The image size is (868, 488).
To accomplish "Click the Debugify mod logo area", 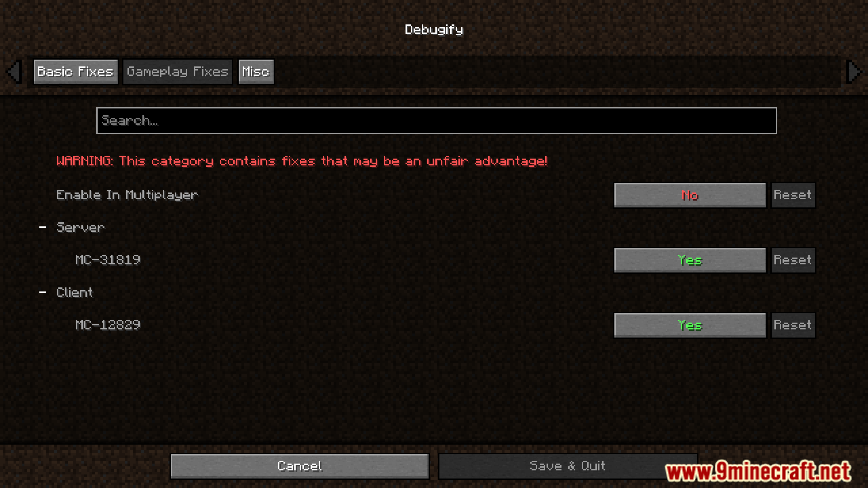I will coord(434,29).
